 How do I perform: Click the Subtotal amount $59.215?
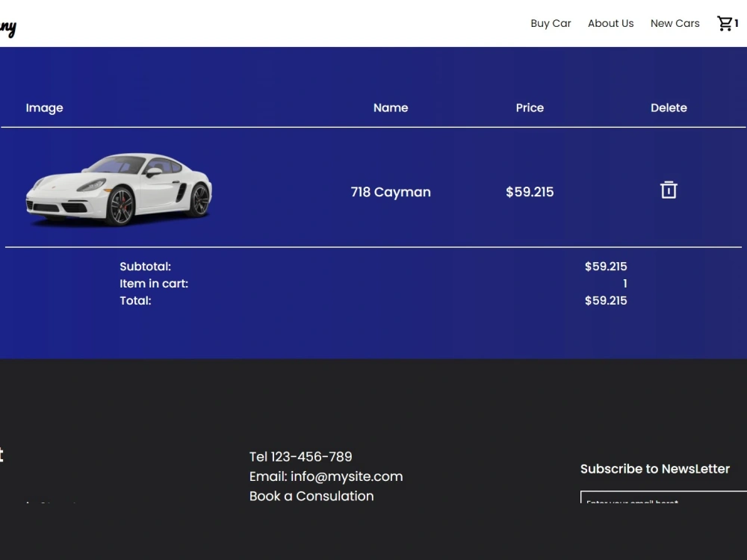[606, 267]
